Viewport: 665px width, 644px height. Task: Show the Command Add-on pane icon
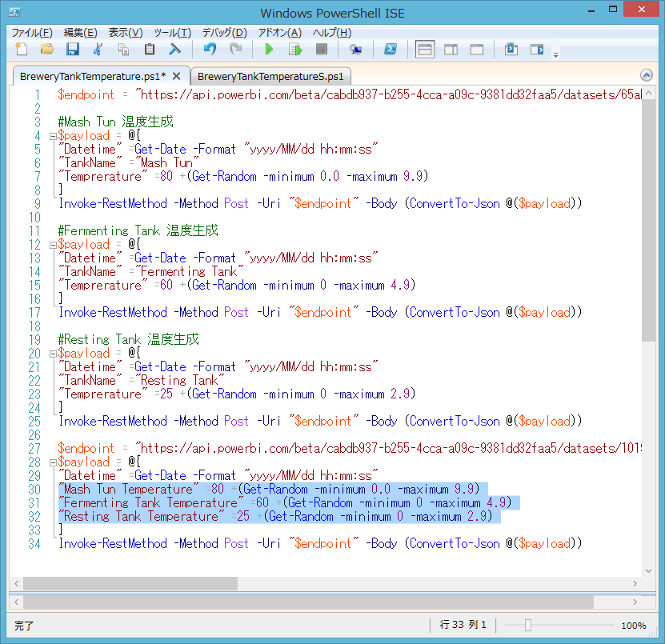[x=537, y=49]
